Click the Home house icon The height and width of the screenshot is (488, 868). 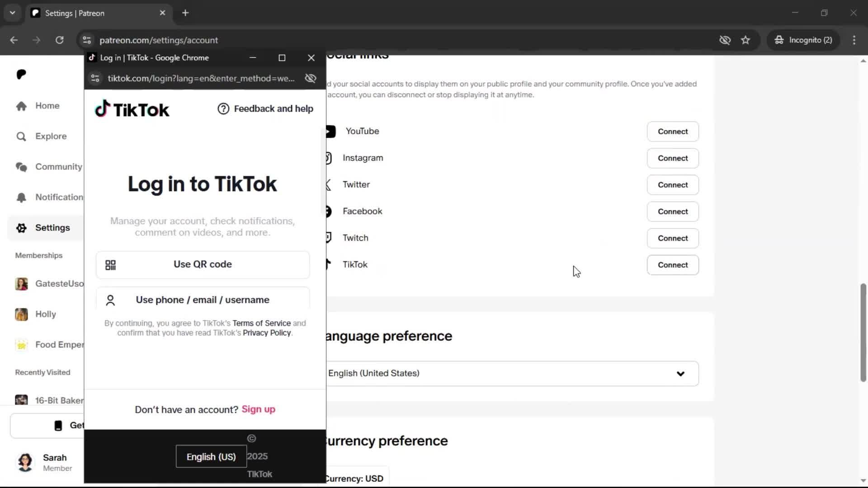click(x=21, y=106)
